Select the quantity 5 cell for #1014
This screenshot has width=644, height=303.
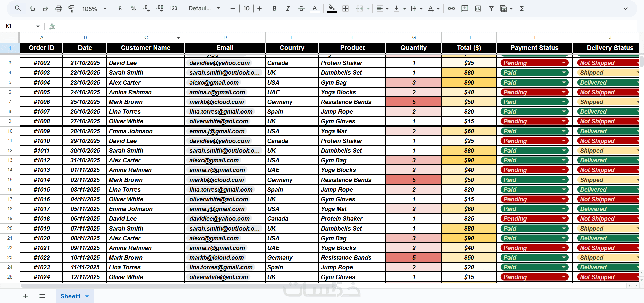click(x=414, y=180)
